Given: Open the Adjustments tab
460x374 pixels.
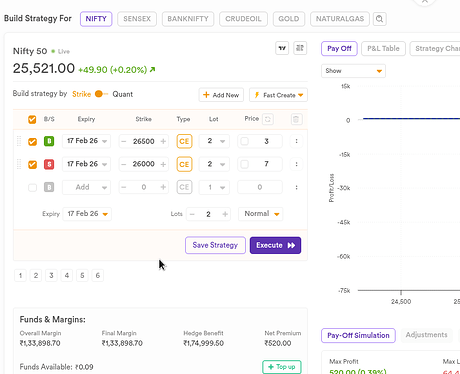Looking at the screenshot, I should pyautogui.click(x=426, y=335).
